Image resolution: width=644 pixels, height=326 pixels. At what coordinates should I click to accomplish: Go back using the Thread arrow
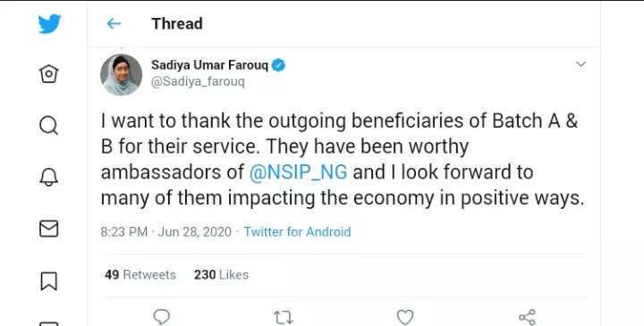tap(114, 24)
